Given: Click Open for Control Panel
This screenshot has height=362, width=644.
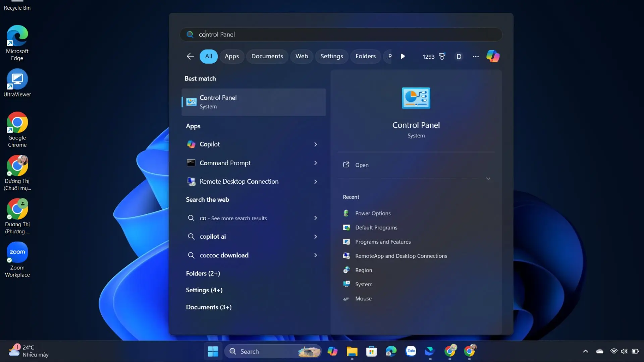Looking at the screenshot, I should (x=362, y=165).
